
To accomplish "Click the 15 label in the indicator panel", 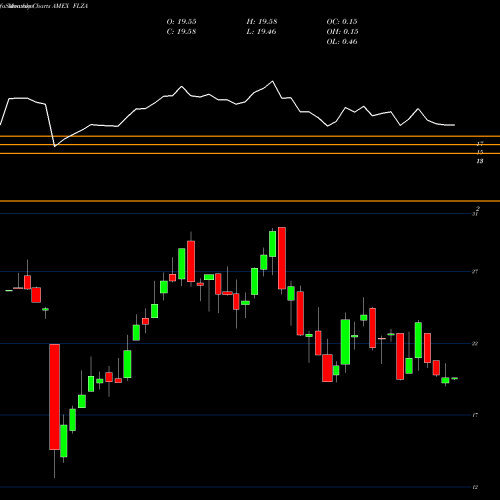I will tap(480, 152).
